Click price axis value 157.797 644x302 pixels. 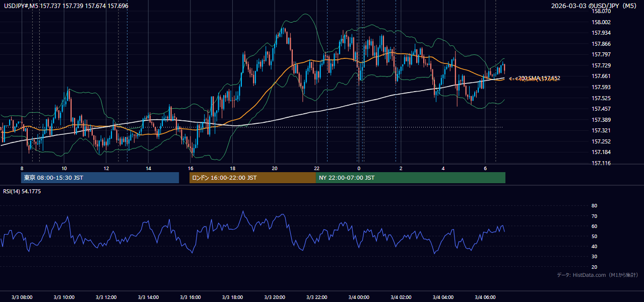point(601,54)
